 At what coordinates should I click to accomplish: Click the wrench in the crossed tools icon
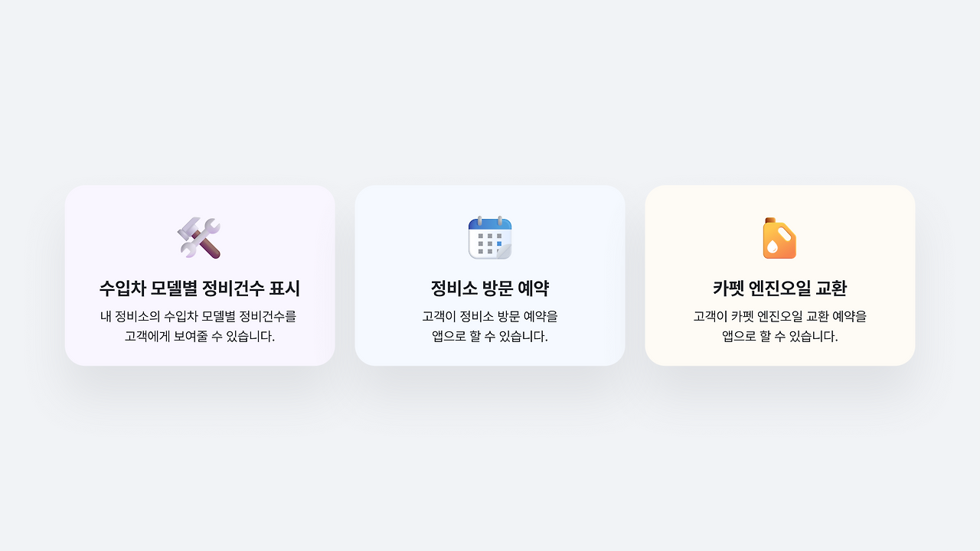click(x=211, y=228)
